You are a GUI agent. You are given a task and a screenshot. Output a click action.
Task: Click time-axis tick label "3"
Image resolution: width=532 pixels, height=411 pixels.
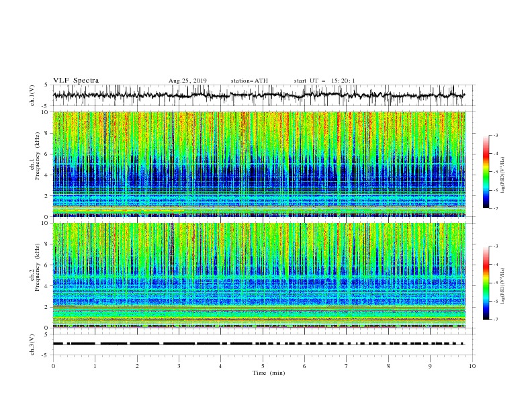(179, 366)
